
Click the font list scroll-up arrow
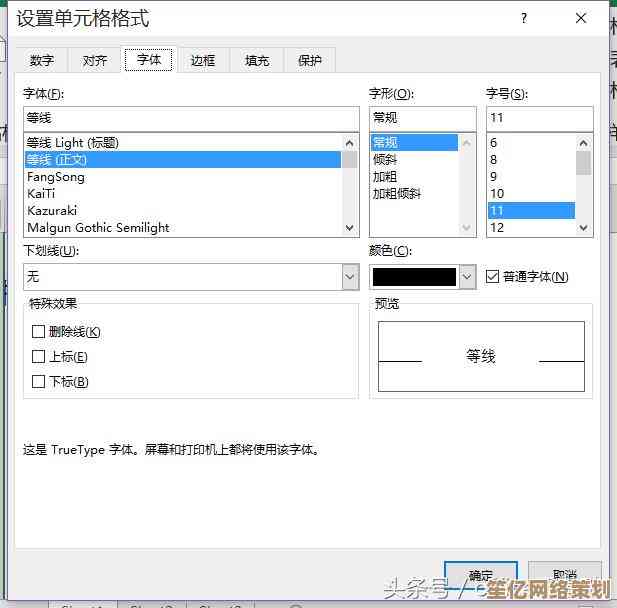(350, 142)
